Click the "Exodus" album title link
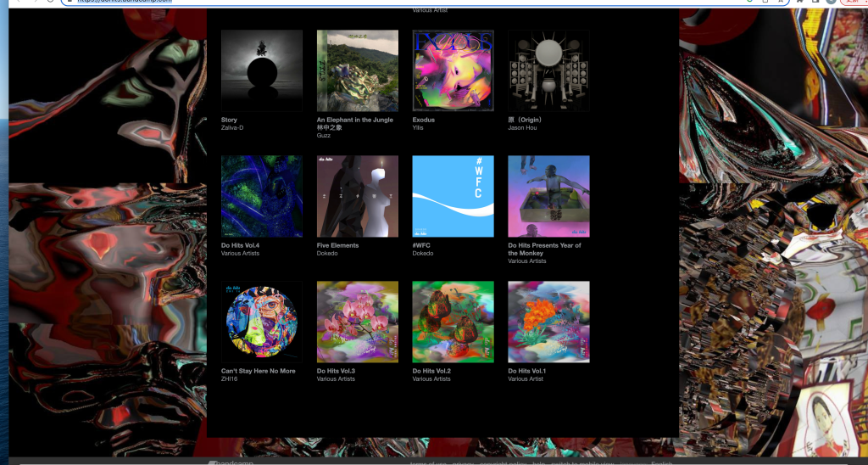The image size is (868, 465). [x=424, y=120]
